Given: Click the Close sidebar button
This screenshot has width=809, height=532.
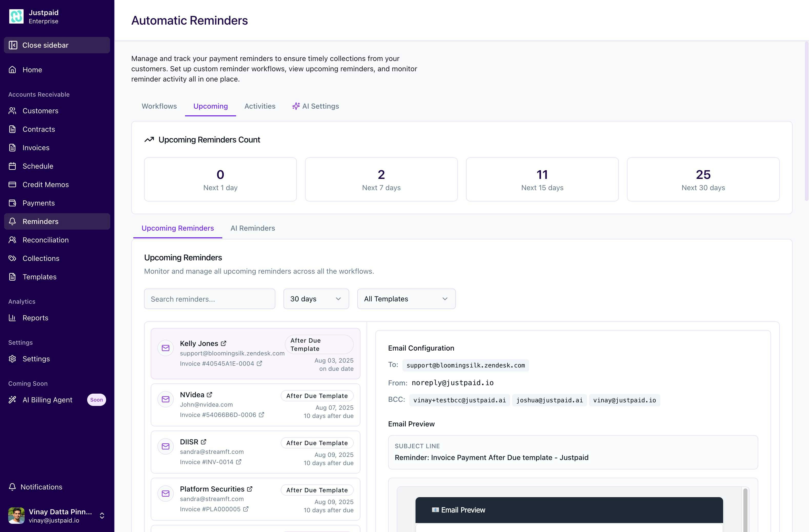Looking at the screenshot, I should [x=56, y=45].
